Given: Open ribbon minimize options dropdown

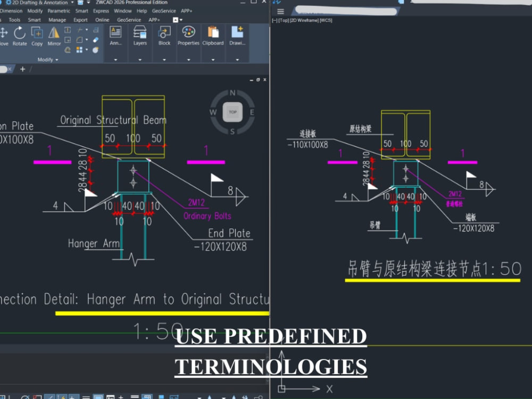Looking at the screenshot, I should tap(181, 20).
